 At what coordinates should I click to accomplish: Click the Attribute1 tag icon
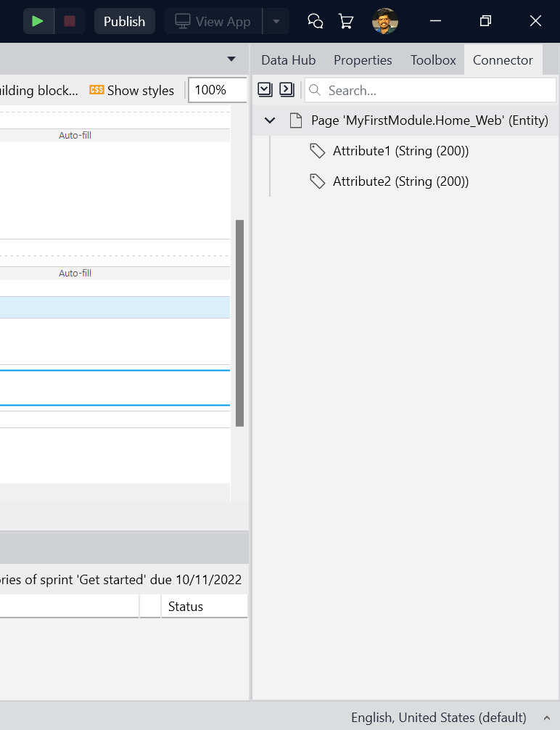click(317, 151)
